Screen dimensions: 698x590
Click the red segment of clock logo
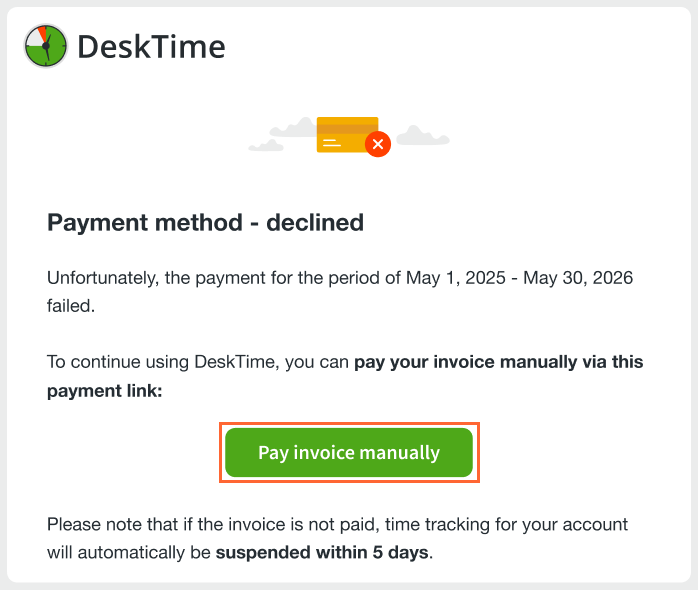click(x=43, y=33)
